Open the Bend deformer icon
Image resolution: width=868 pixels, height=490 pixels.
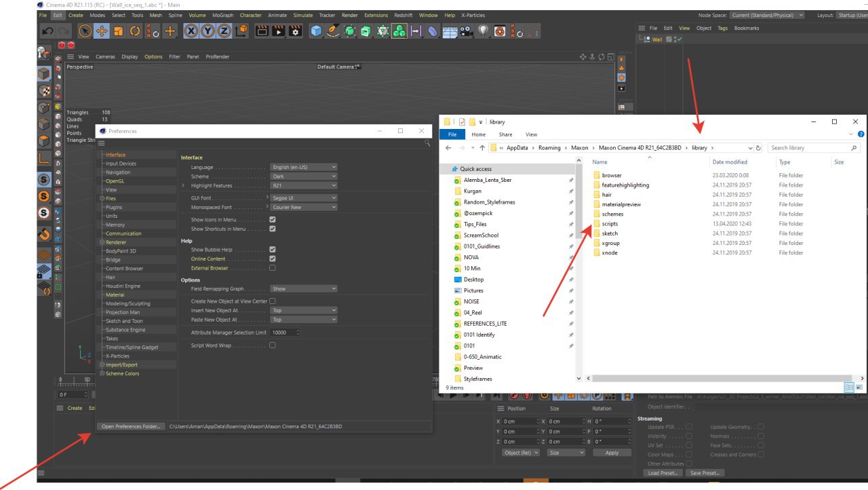point(433,31)
